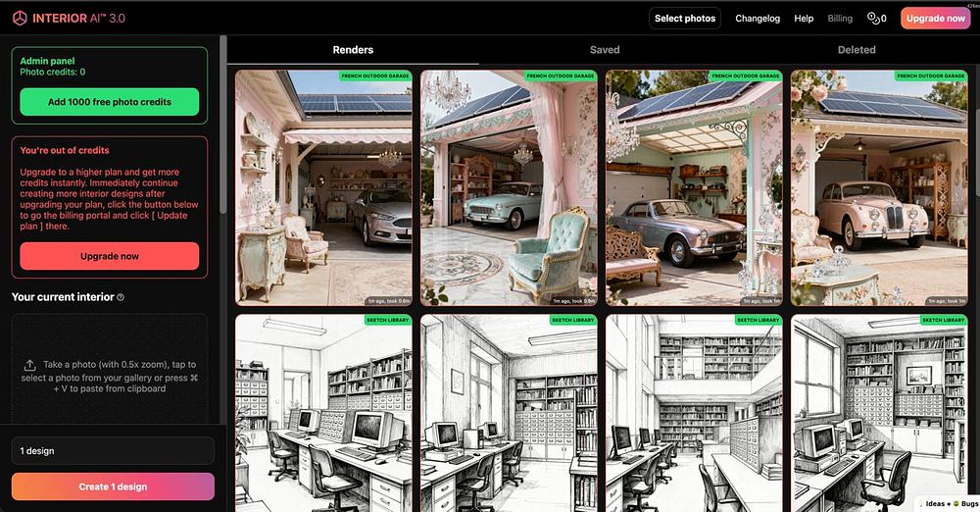980x512 pixels.
Task: Click the help question mark beside Your current interior
Action: click(121, 297)
